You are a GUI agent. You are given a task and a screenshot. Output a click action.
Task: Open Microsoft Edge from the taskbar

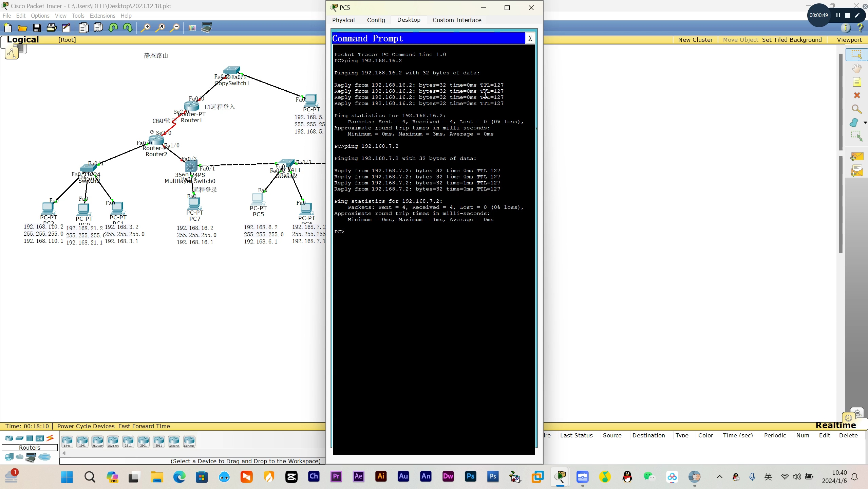point(179,477)
